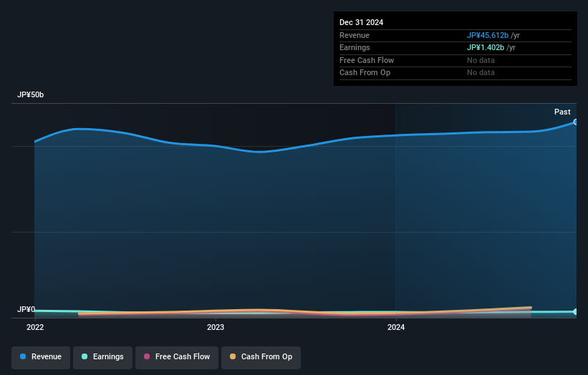Click the blue Revenue legend dot
This screenshot has height=375, width=588.
pyautogui.click(x=23, y=356)
